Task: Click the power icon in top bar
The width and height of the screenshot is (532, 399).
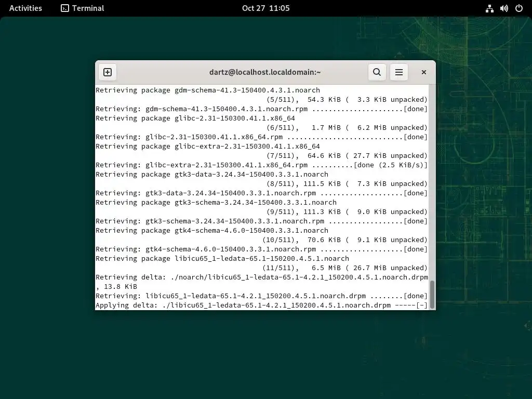Action: [x=519, y=8]
